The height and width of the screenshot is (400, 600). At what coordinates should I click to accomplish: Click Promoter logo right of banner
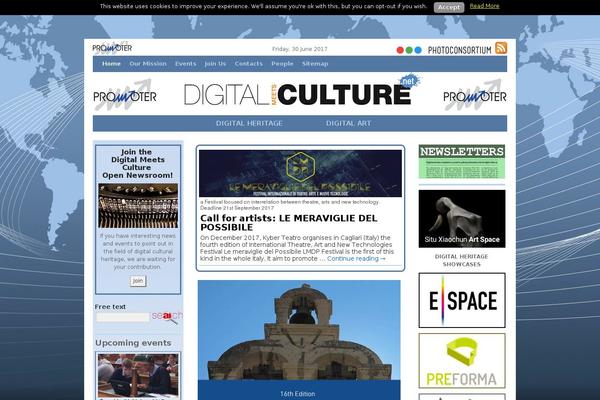click(475, 95)
